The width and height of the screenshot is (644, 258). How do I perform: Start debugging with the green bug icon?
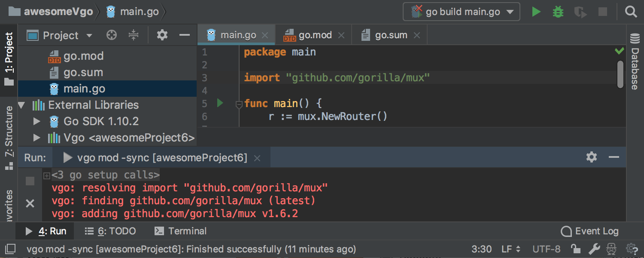(558, 12)
